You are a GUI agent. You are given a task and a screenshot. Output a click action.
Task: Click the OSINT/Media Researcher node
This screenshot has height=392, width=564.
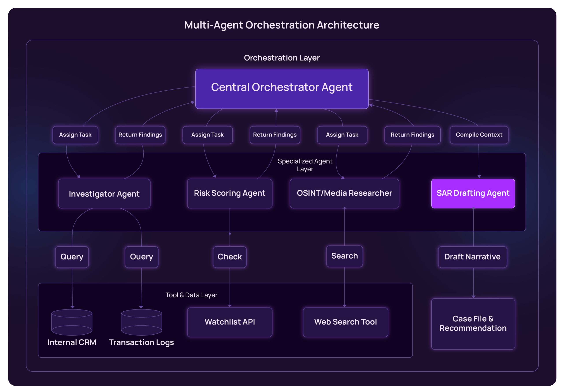[345, 193]
